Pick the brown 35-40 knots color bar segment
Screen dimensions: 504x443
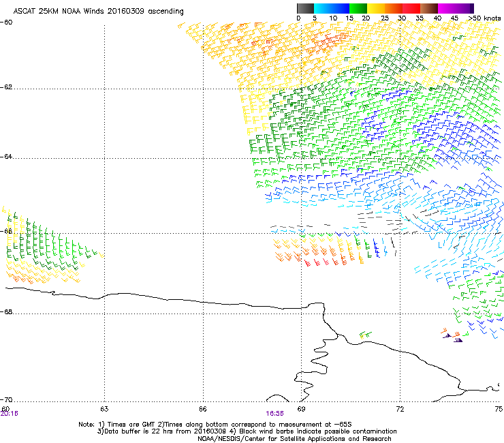pyautogui.click(x=429, y=8)
